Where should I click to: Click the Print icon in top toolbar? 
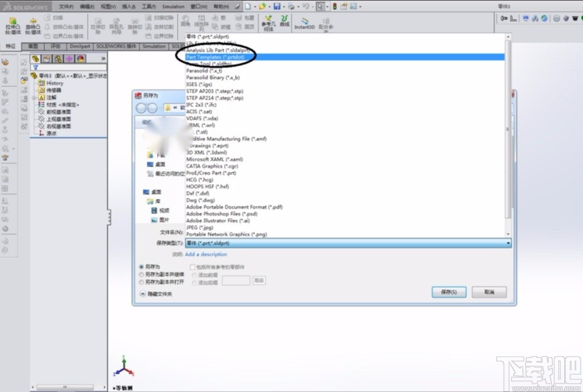291,6
